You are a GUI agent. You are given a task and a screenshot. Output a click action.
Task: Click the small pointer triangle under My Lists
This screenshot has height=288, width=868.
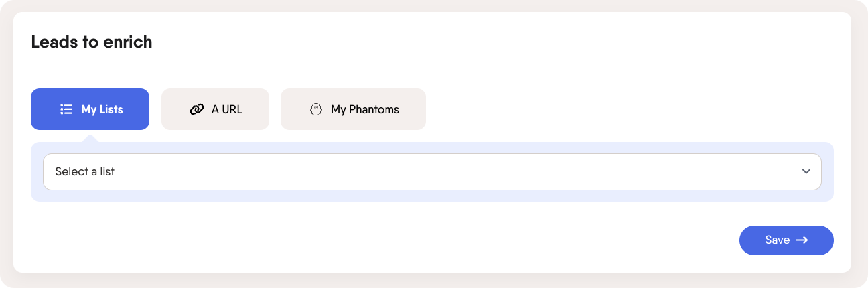pyautogui.click(x=90, y=138)
